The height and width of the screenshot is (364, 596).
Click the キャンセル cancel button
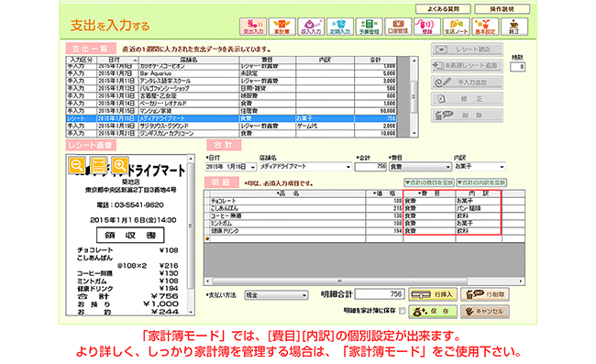(485, 311)
